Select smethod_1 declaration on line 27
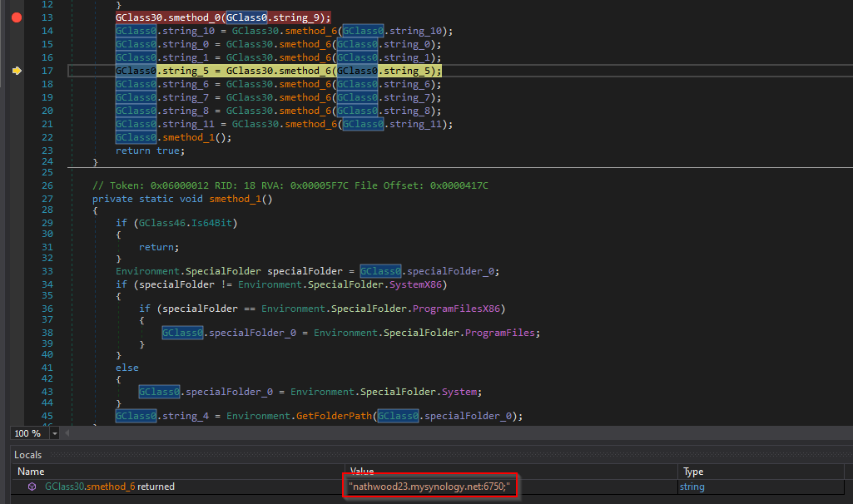The width and height of the screenshot is (853, 504). 235,199
